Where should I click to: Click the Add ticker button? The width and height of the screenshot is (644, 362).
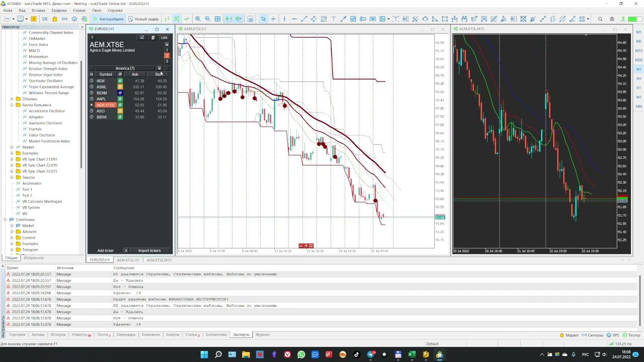point(106,250)
